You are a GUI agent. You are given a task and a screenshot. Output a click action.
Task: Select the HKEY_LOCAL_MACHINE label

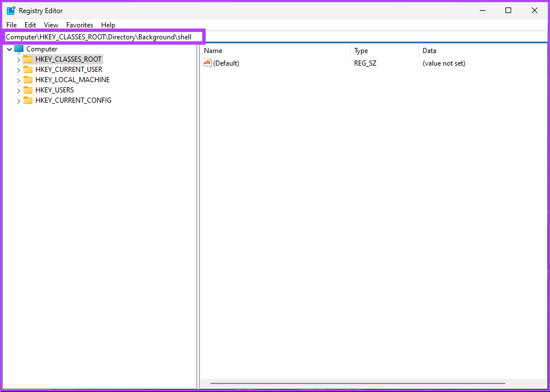point(73,79)
